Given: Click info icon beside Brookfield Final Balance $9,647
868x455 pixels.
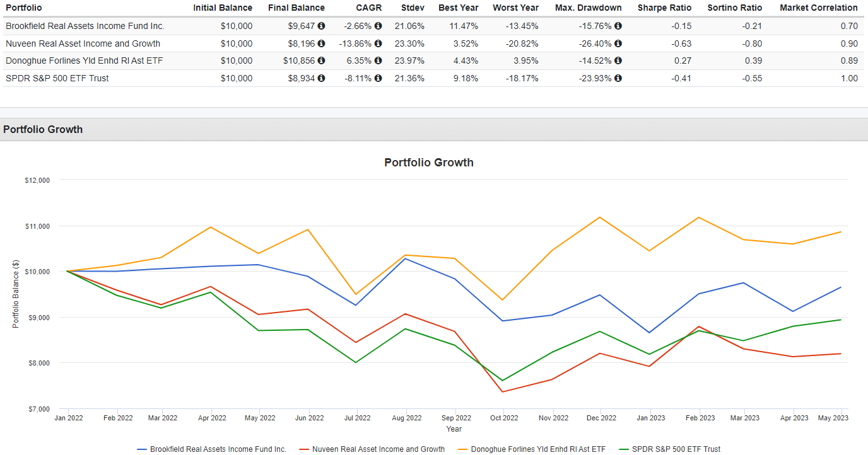Looking at the screenshot, I should [321, 26].
